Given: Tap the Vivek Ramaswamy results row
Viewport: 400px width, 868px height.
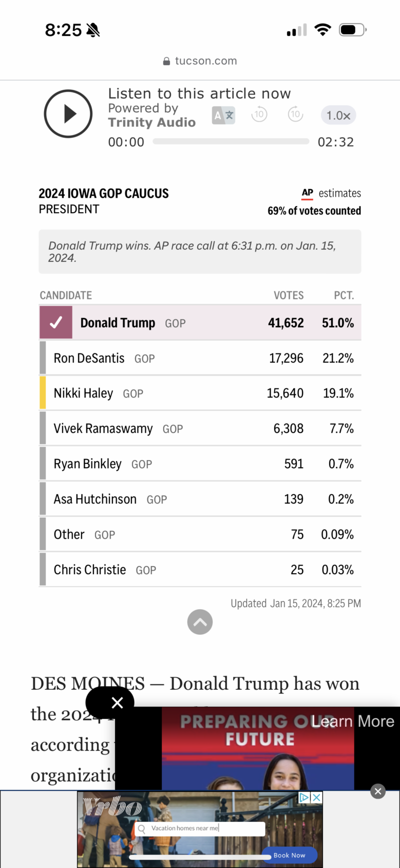Looking at the screenshot, I should pos(200,428).
